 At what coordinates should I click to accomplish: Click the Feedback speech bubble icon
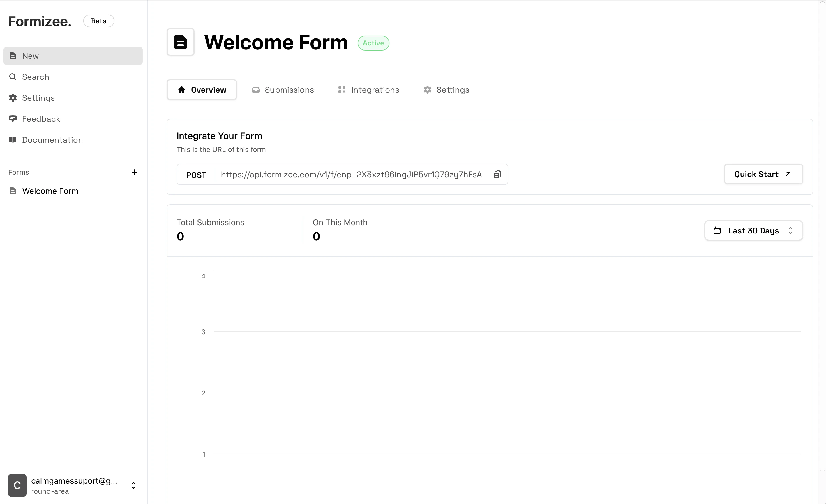(x=13, y=119)
